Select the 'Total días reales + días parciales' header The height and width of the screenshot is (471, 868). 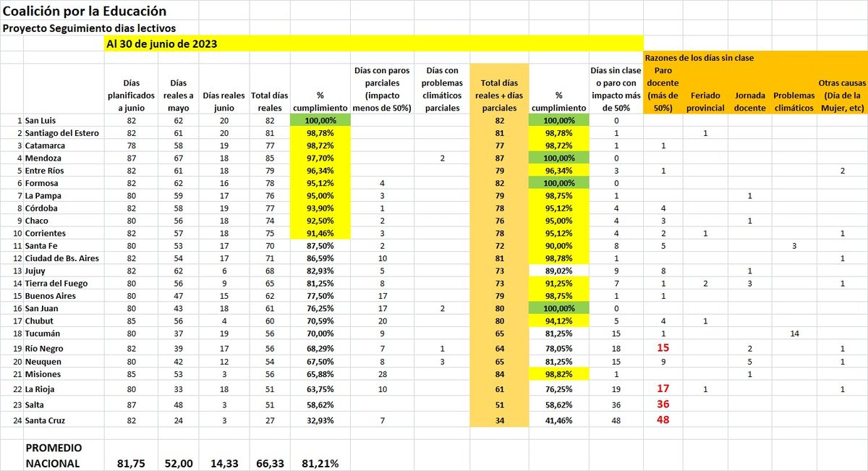(x=499, y=96)
